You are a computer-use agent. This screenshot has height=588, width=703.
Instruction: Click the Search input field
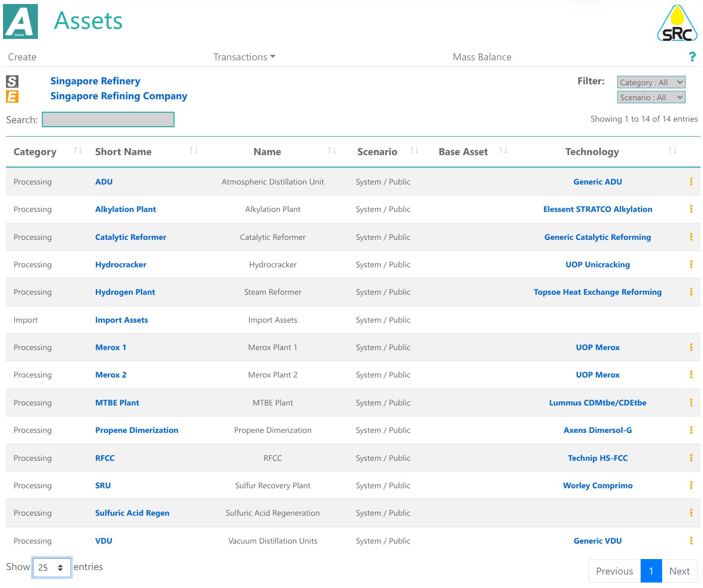tap(108, 120)
